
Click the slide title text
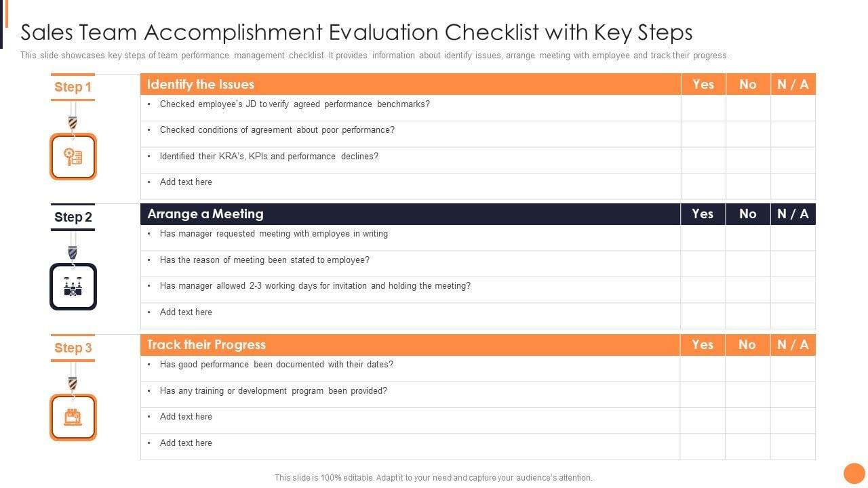357,33
